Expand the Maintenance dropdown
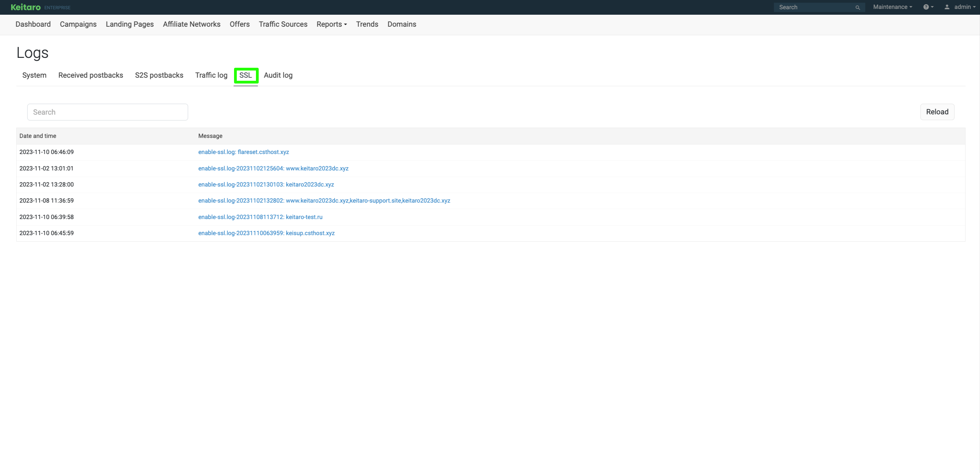This screenshot has height=473, width=980. click(892, 7)
